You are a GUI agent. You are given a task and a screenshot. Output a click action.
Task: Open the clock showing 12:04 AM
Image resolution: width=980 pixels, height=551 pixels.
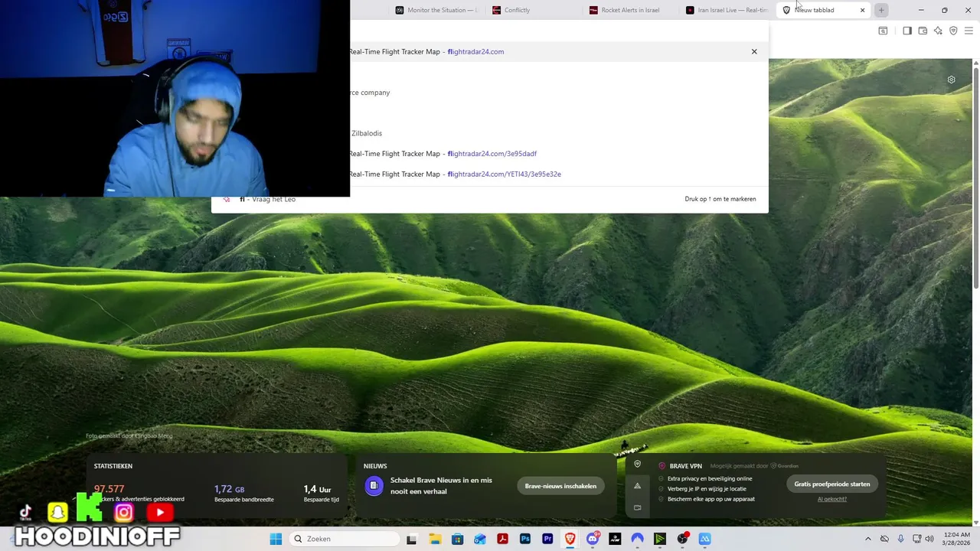(956, 539)
